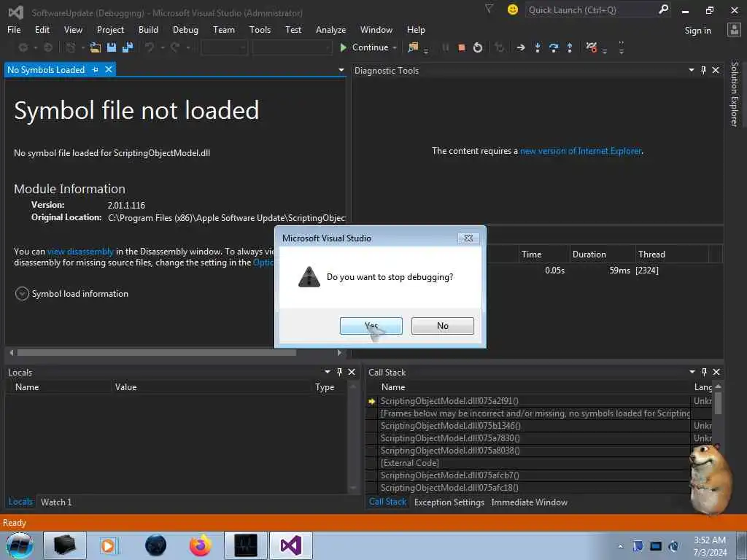This screenshot has width=747, height=560.
Task: Click the Redo icon in toolbar
Action: coord(175,47)
